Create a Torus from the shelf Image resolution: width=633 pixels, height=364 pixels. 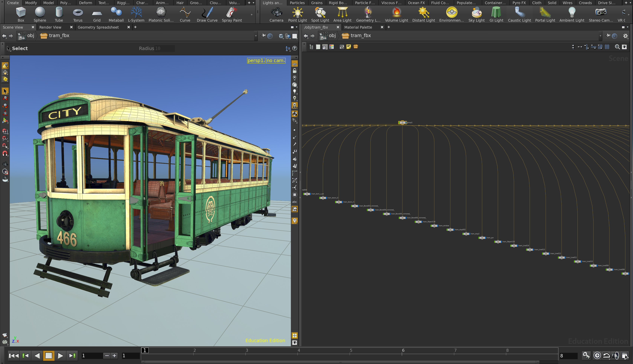point(78,14)
